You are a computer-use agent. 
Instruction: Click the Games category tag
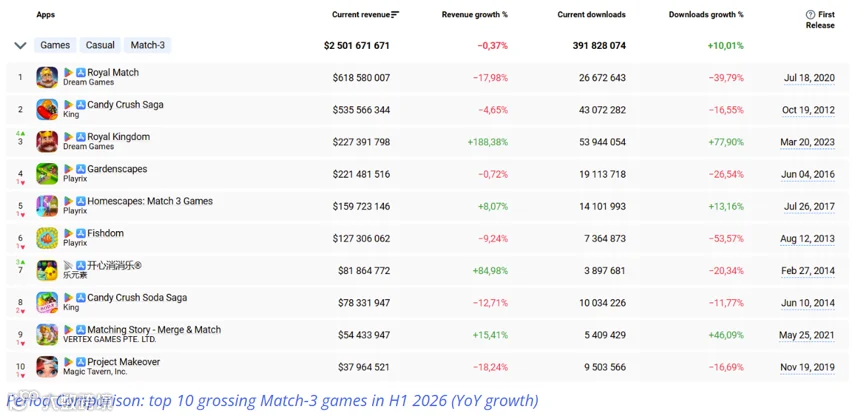[x=55, y=45]
